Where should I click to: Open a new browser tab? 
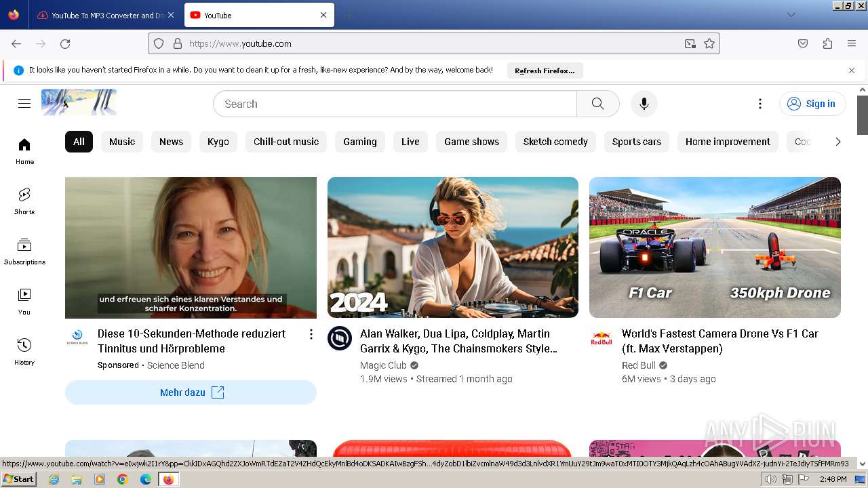349,15
